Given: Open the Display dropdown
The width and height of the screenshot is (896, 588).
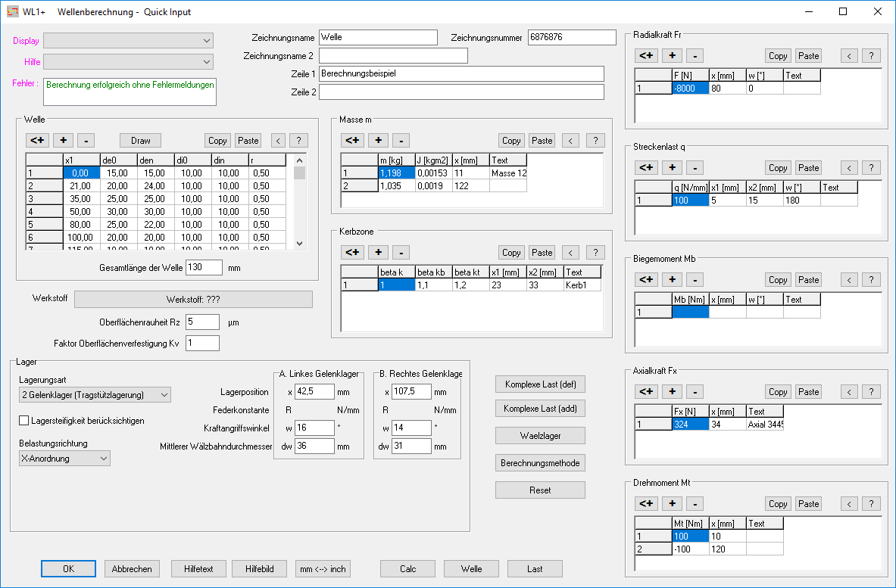Looking at the screenshot, I should [128, 40].
